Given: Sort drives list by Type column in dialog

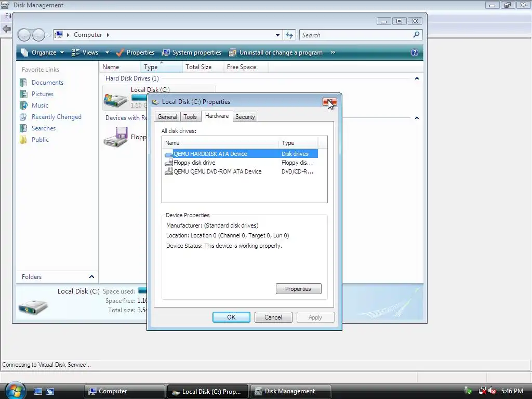Looking at the screenshot, I should (298, 143).
